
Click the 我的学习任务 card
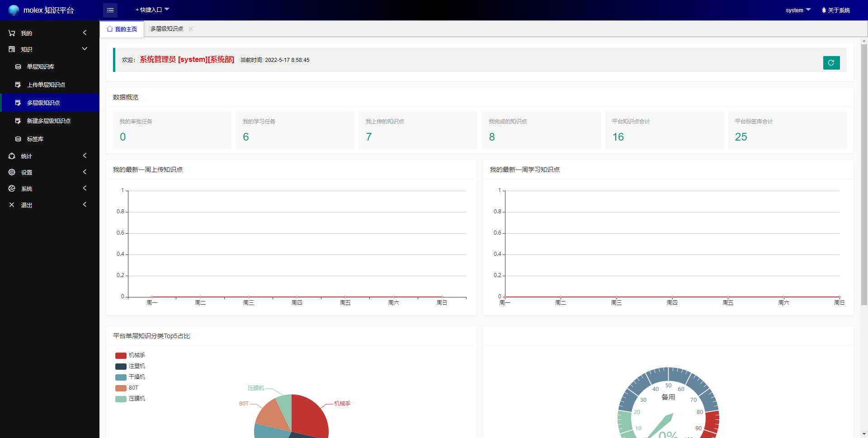[x=295, y=130]
